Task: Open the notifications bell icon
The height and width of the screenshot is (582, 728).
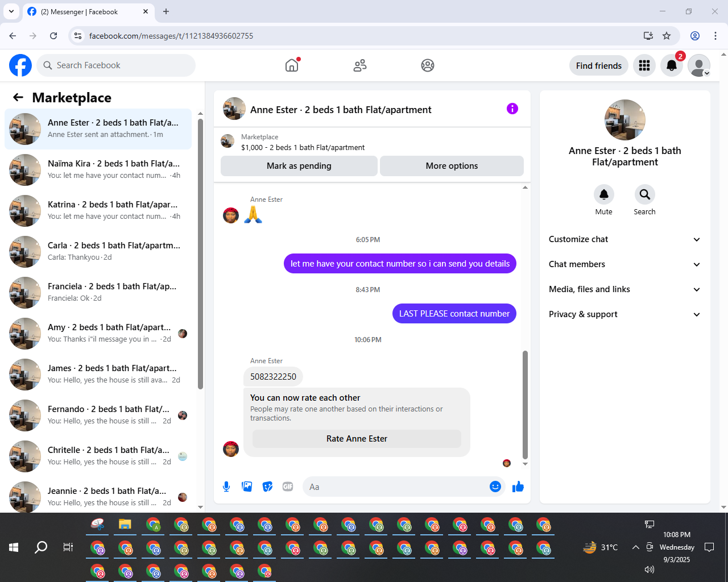Action: click(672, 65)
